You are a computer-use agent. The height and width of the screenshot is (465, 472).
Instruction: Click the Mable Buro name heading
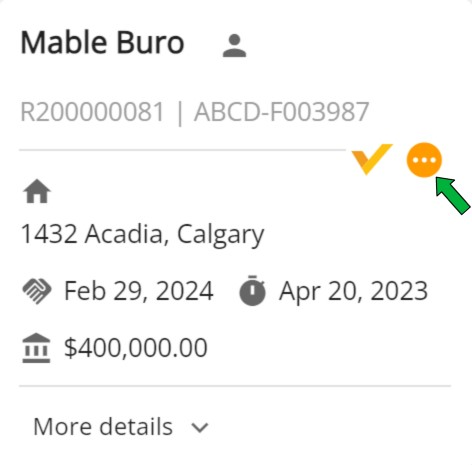[102, 42]
